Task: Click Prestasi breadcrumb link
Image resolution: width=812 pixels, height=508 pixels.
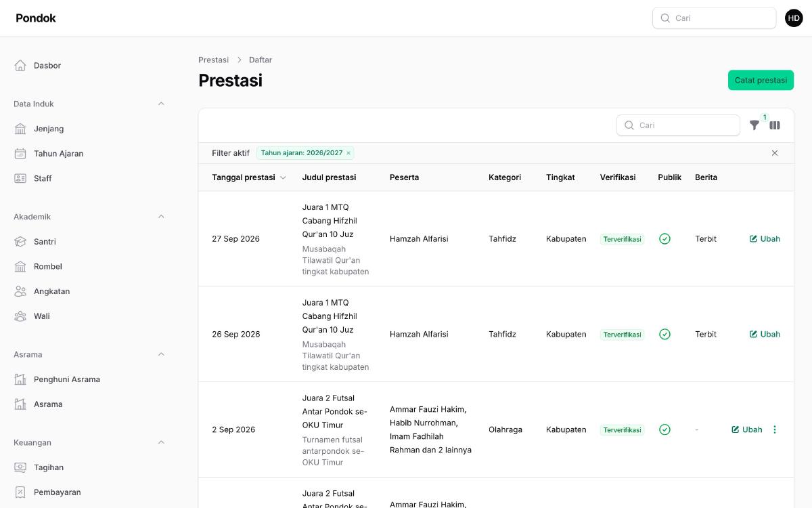Action: [x=213, y=60]
